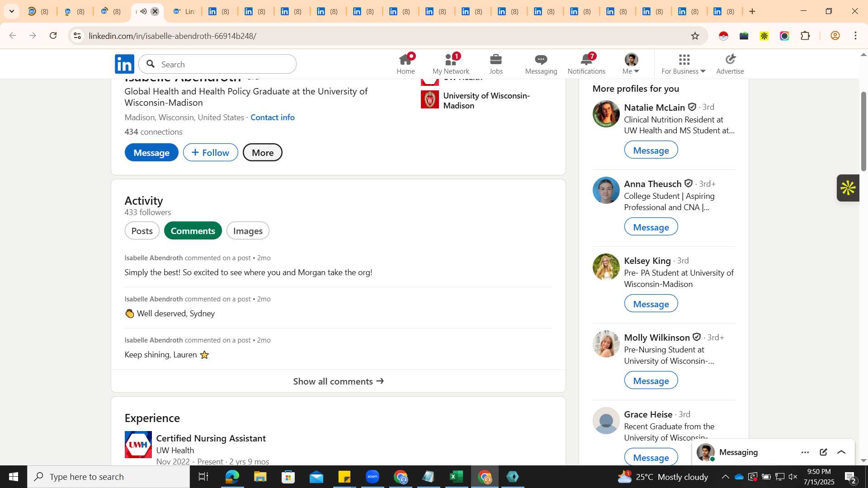Open the More actions dropdown button
The height and width of the screenshot is (488, 868).
[x=262, y=153]
